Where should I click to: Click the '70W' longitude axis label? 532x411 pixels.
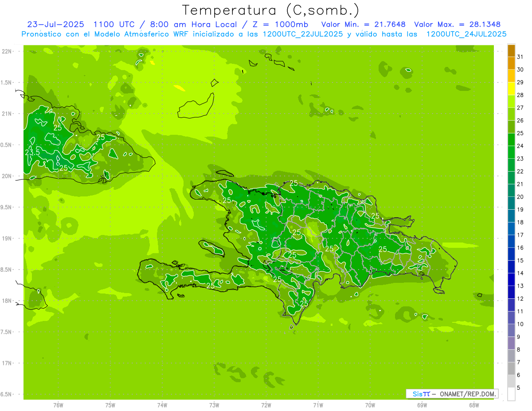(370, 405)
